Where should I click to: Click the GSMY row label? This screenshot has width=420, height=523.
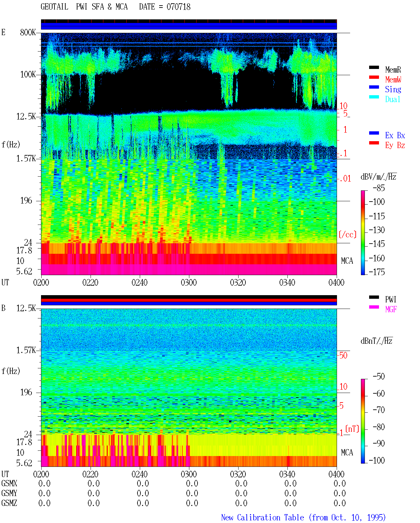[x=9, y=493]
